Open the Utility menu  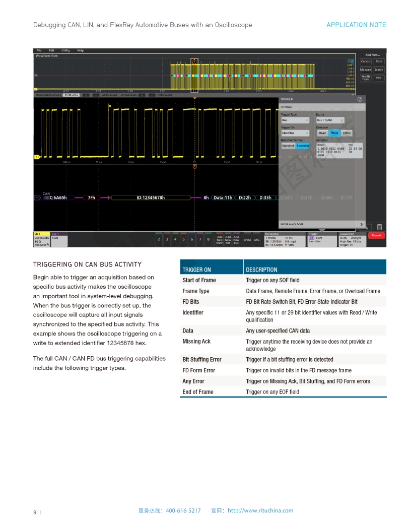click(x=66, y=50)
